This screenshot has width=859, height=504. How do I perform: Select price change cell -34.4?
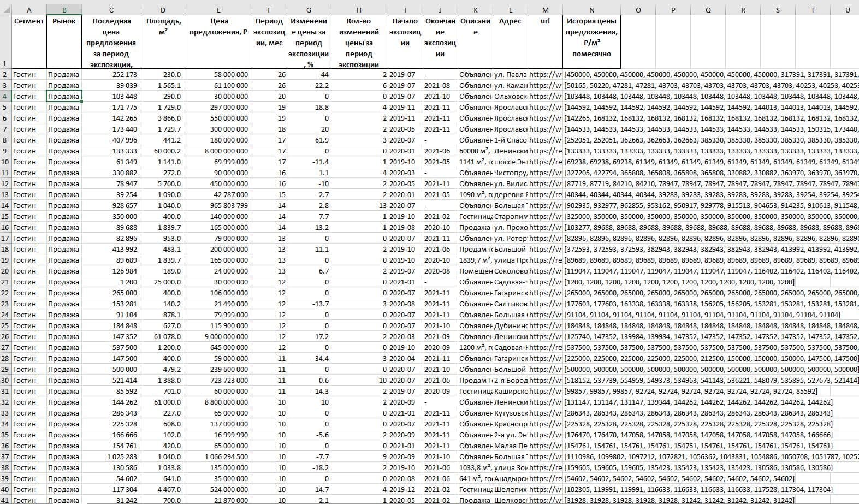[309, 358]
